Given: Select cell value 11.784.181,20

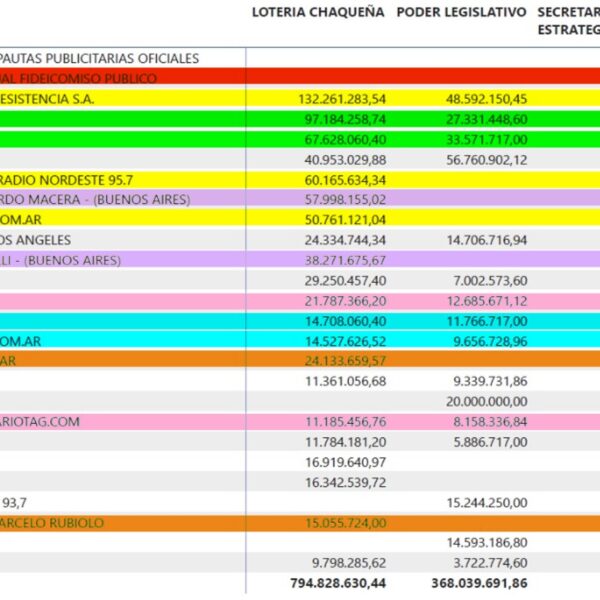Looking at the screenshot, I should 345,442.
